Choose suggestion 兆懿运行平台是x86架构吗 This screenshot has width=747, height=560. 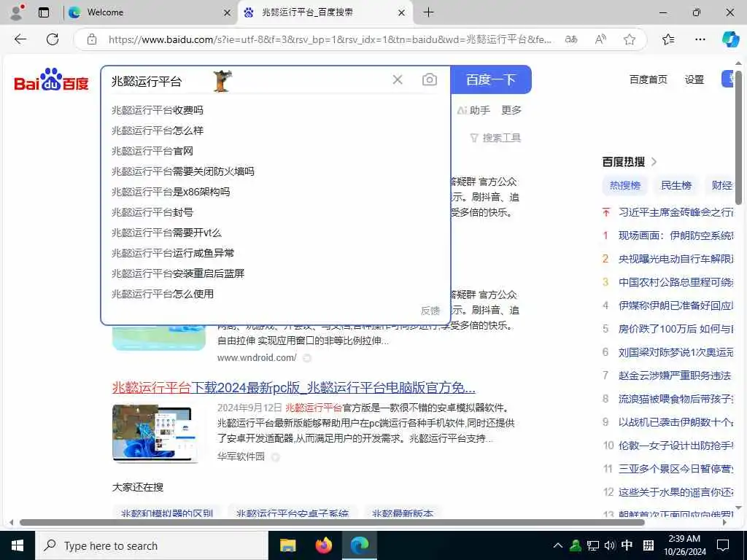[276, 192]
